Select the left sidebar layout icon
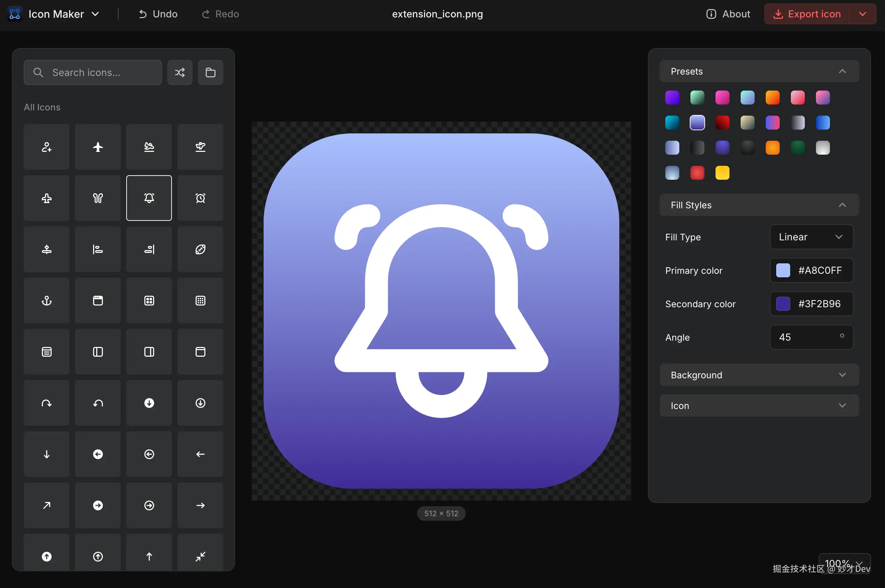The width and height of the screenshot is (885, 588). pyautogui.click(x=98, y=352)
